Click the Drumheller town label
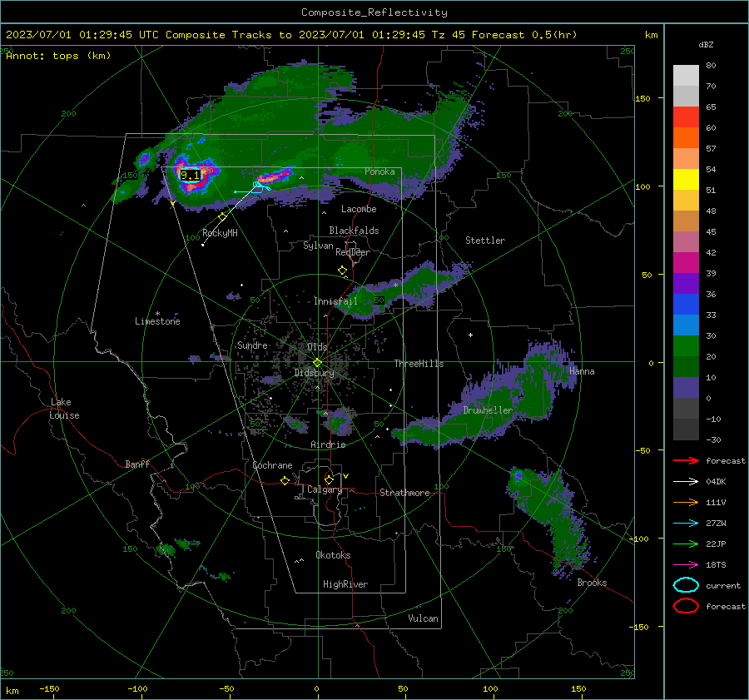Viewport: 749px width, 700px height. click(x=488, y=410)
